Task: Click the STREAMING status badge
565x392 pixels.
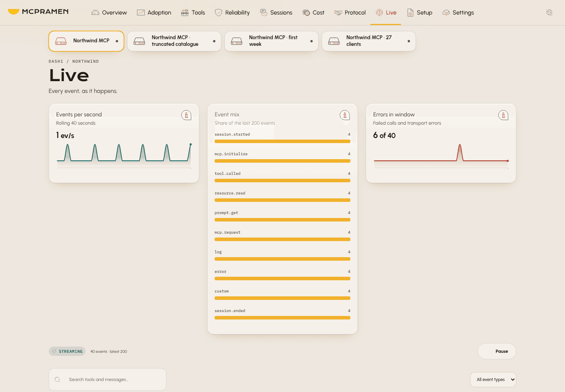Action: [67, 351]
